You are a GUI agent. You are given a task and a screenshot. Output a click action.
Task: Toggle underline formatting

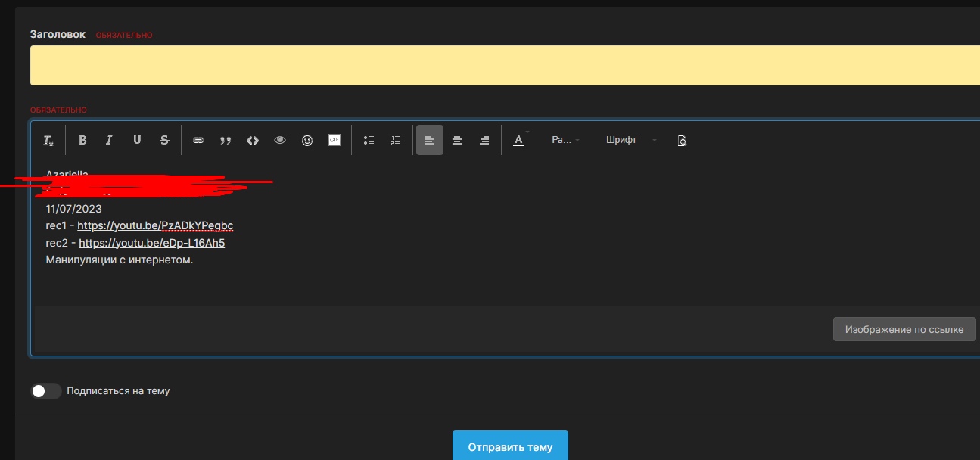(x=137, y=140)
